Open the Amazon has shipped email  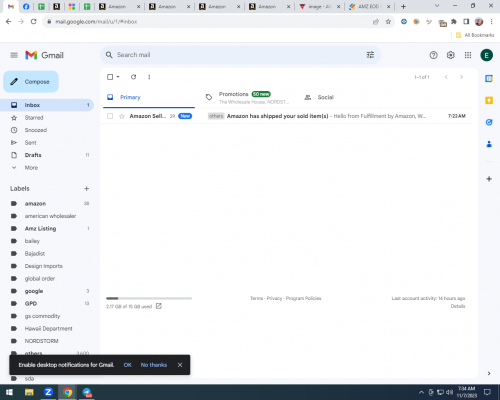tap(287, 116)
